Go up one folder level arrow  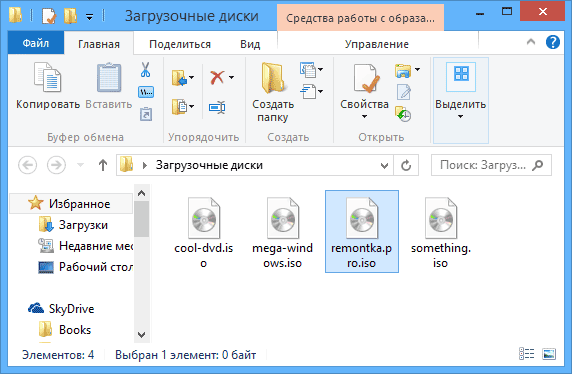pyautogui.click(x=103, y=165)
